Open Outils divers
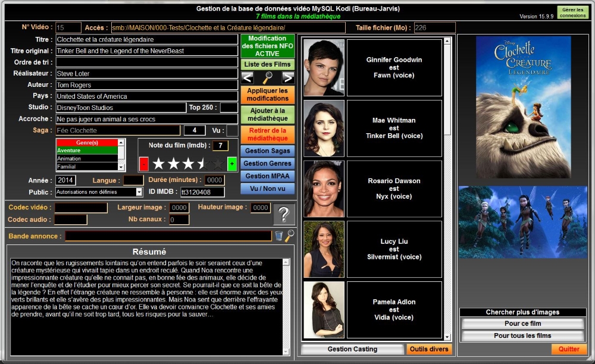The width and height of the screenshot is (595, 364). click(429, 349)
